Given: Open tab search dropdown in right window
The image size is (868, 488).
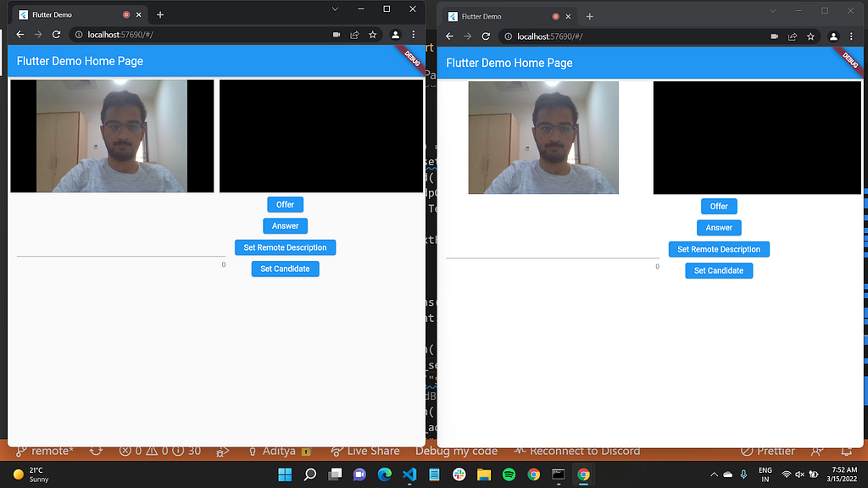Looking at the screenshot, I should click(773, 10).
